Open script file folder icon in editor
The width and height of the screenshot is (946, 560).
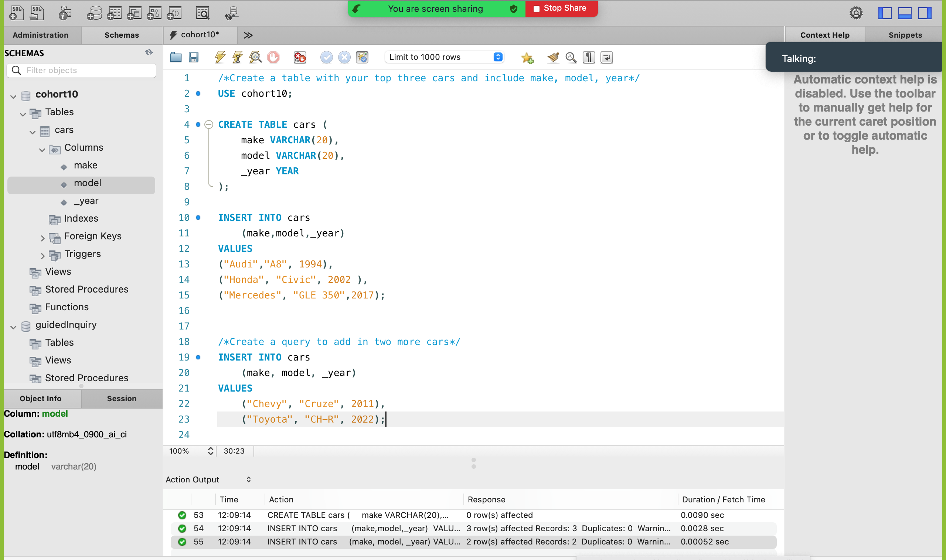pos(176,57)
